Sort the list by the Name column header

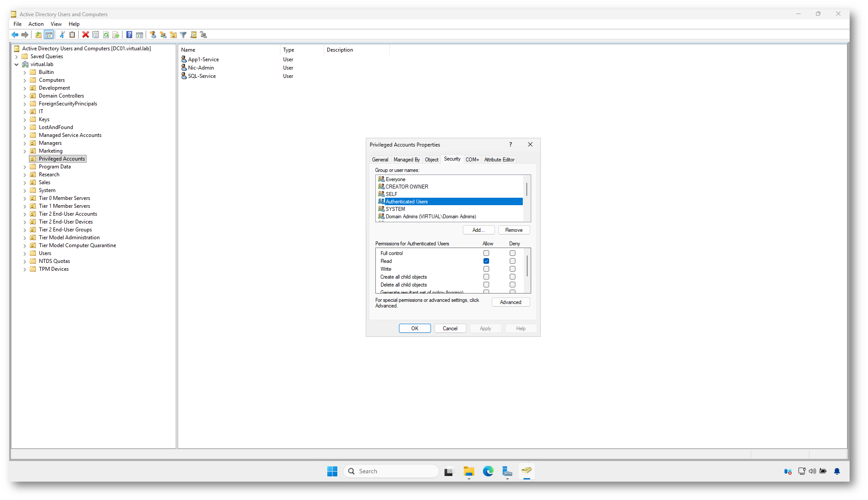(x=229, y=50)
